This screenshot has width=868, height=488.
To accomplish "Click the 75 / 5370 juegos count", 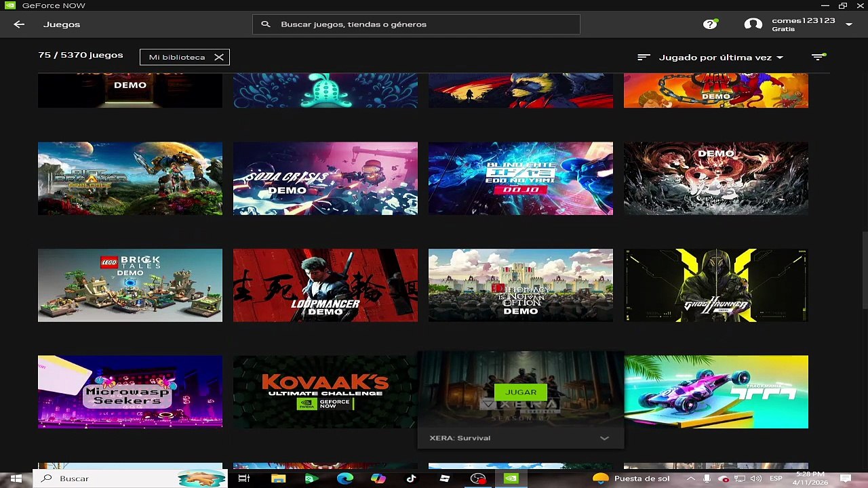I will pyautogui.click(x=81, y=55).
